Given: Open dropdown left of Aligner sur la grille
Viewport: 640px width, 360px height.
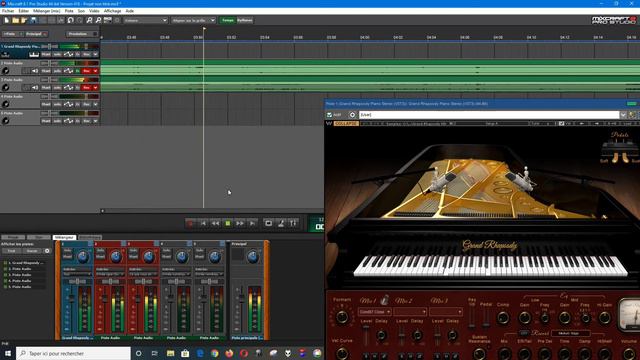Looking at the screenshot, I should coord(146,20).
